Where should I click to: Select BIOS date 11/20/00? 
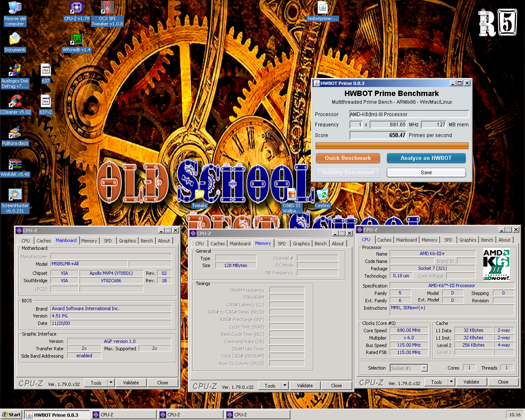coord(111,323)
